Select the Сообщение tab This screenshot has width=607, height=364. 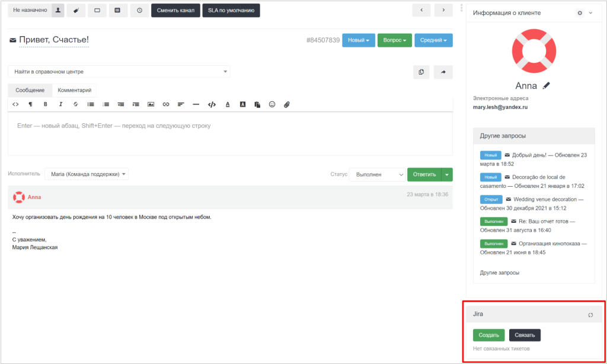(30, 90)
